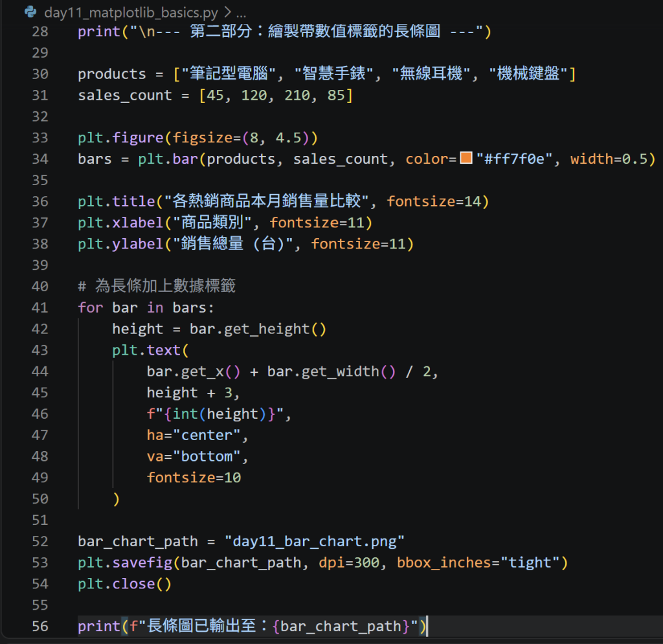Expand the breadcrumb chevron separator
The image size is (663, 644).
[x=227, y=12]
